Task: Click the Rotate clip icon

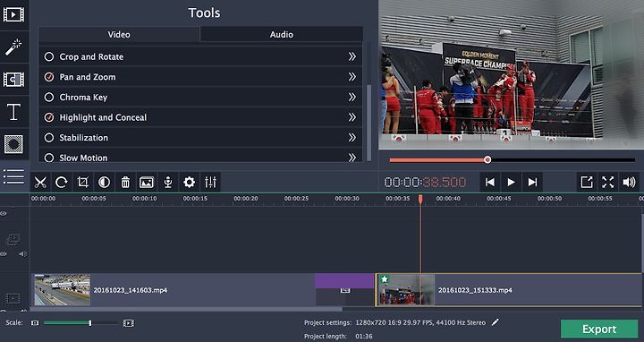Action: click(62, 182)
